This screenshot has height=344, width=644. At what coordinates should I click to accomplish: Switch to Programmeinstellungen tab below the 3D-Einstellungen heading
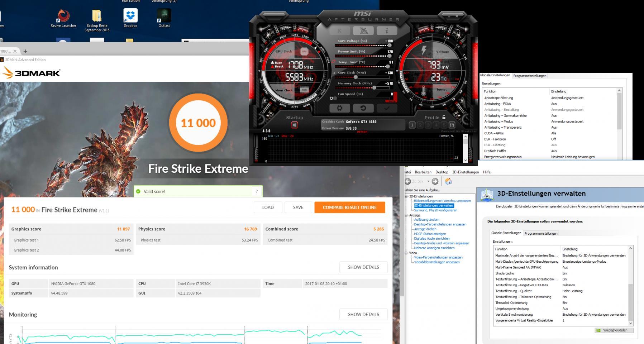click(541, 233)
